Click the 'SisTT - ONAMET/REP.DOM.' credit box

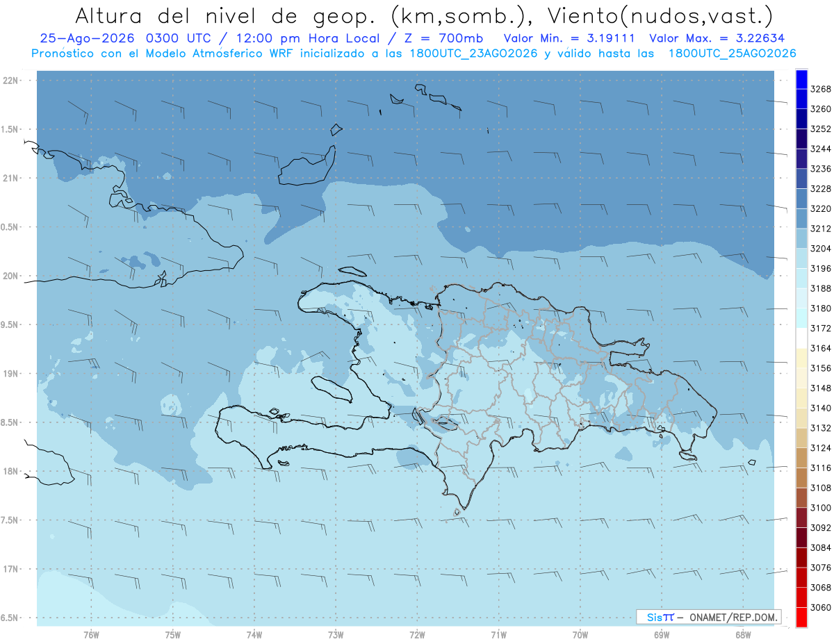coord(708,617)
